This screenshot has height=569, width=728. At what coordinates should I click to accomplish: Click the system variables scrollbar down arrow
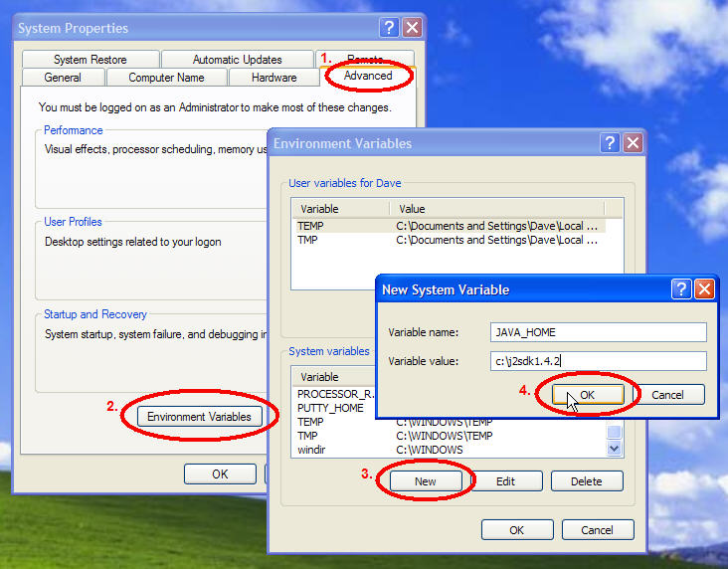point(615,449)
